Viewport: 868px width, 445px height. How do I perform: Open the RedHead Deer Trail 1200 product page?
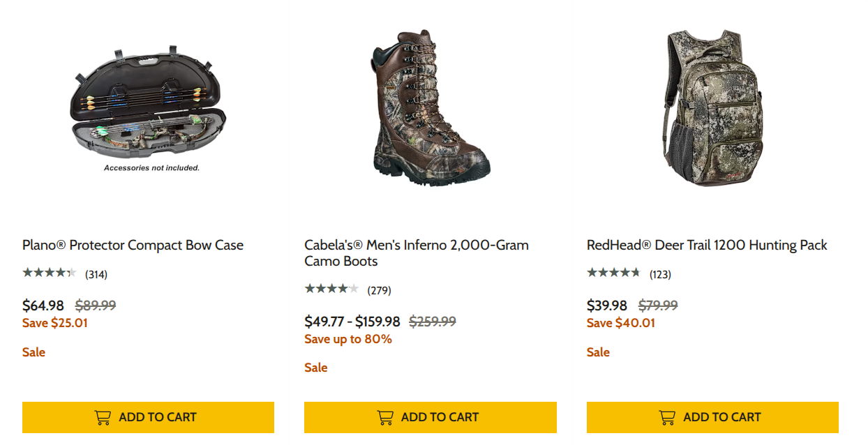pyautogui.click(x=706, y=245)
